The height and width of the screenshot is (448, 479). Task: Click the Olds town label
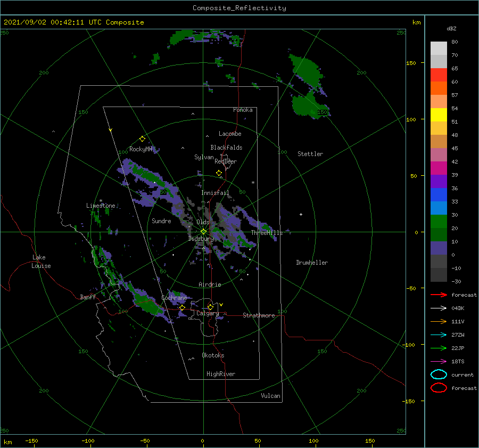point(203,222)
